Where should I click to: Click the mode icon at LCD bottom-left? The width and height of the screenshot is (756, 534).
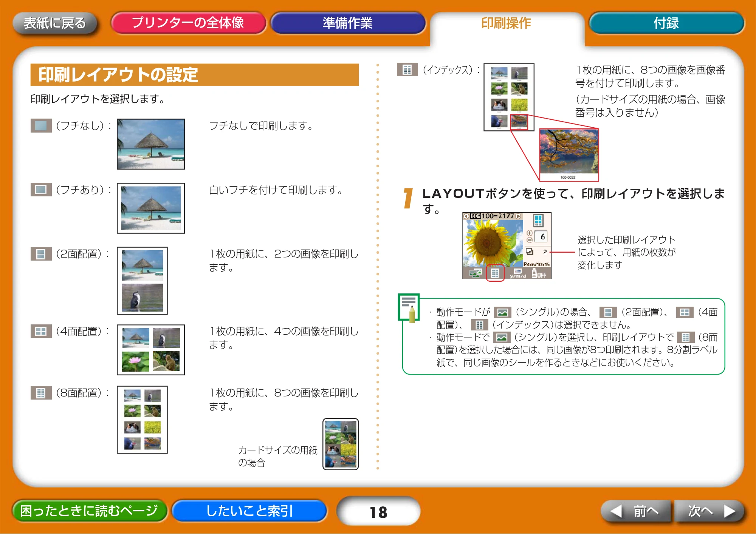point(476,273)
